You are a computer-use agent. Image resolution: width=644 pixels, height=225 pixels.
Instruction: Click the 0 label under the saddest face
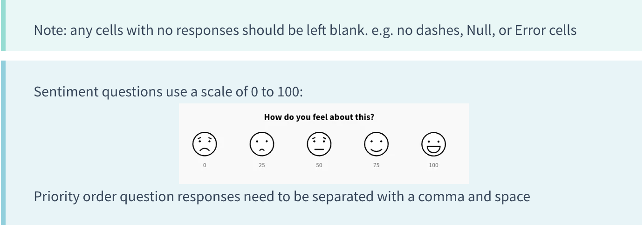205,165
